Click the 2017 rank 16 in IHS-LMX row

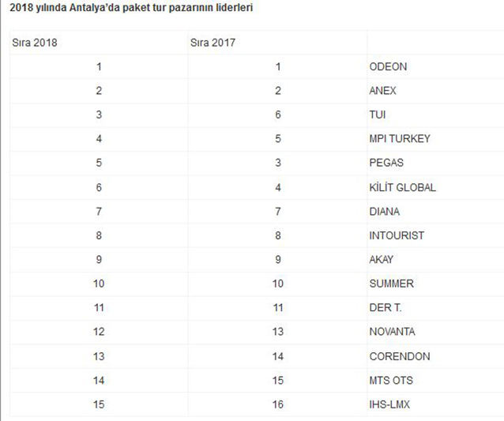(278, 404)
